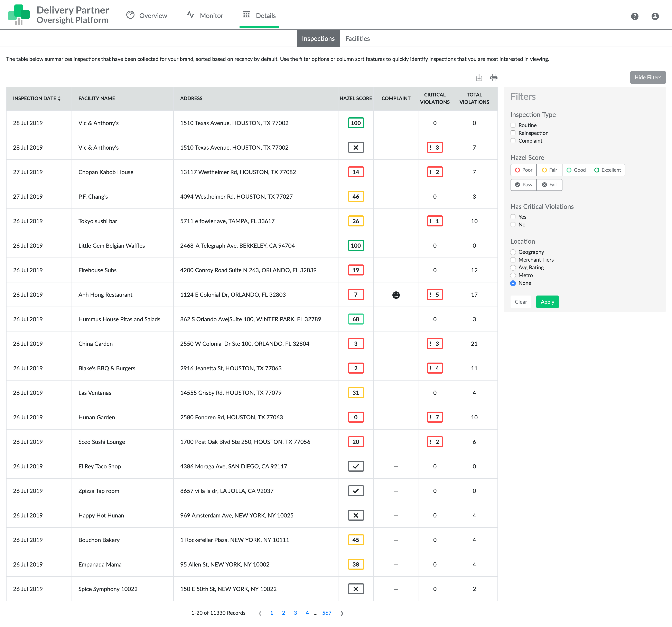Open page 567 of the records

pyautogui.click(x=327, y=613)
